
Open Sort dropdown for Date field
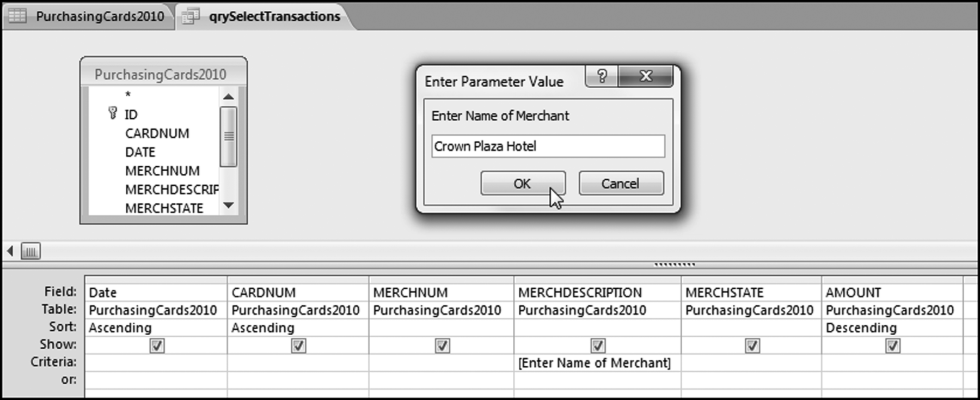pos(156,328)
